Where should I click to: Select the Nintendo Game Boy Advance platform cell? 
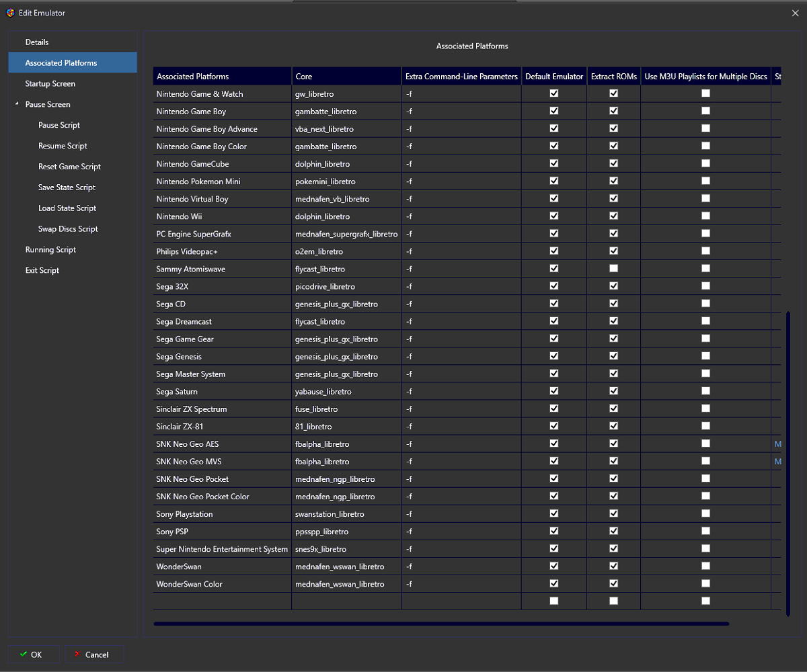click(222, 129)
